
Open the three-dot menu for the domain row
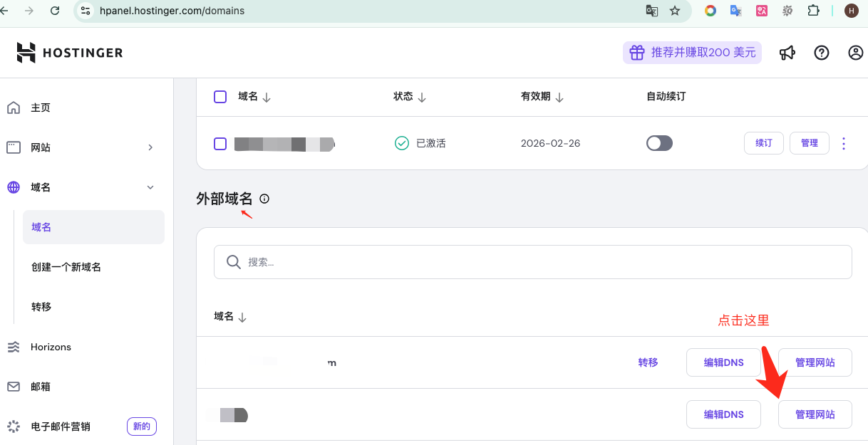(x=844, y=143)
